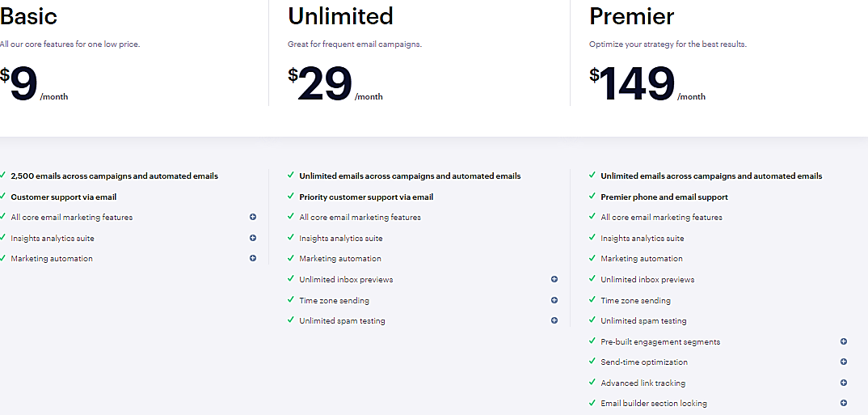The height and width of the screenshot is (415, 868).
Task: Expand Send-time optimization details
Action: 844,362
